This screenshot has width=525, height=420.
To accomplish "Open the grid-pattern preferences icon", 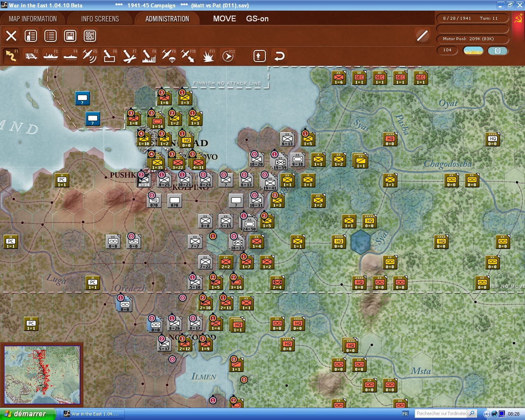I will point(90,36).
